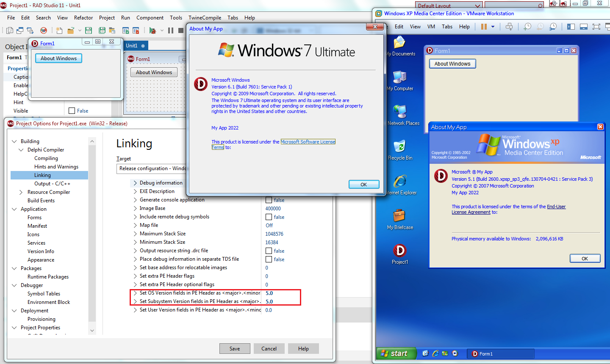Click the Image Base value 400000
This screenshot has height=364, width=610.
[x=273, y=209]
